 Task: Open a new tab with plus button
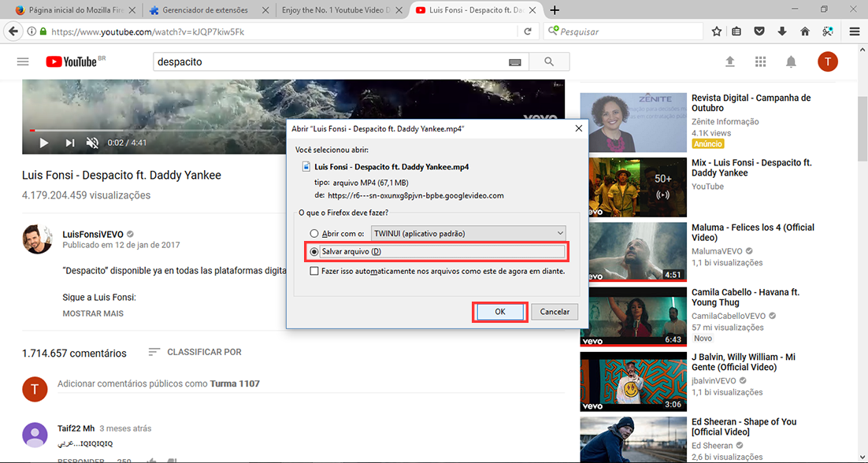[x=555, y=10]
